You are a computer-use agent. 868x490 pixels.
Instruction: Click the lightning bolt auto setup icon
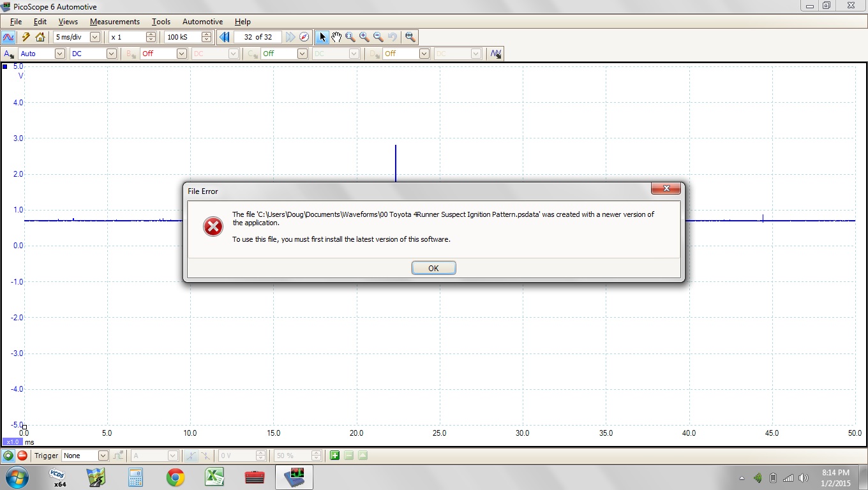26,37
